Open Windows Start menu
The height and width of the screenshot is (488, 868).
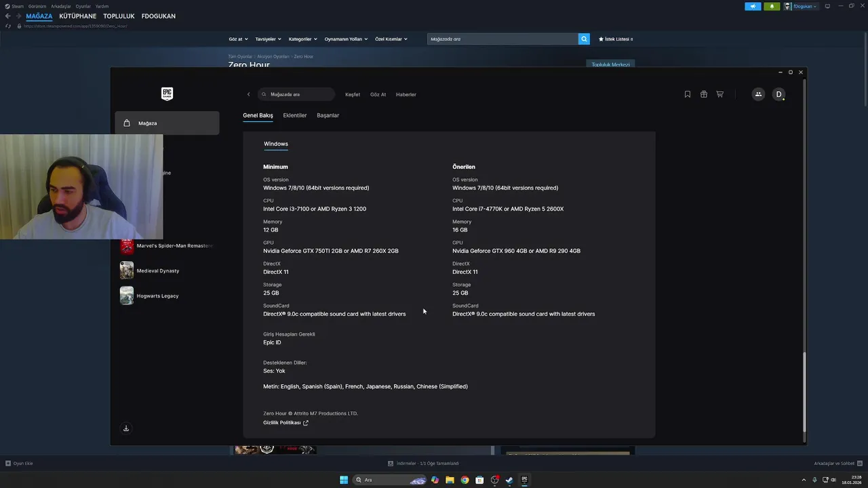(344, 480)
